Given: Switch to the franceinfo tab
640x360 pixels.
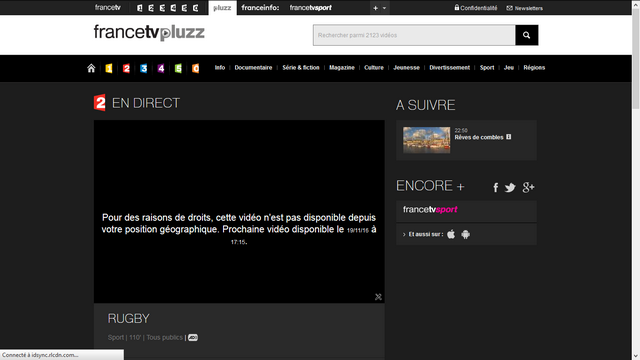Looking at the screenshot, I should point(260,8).
